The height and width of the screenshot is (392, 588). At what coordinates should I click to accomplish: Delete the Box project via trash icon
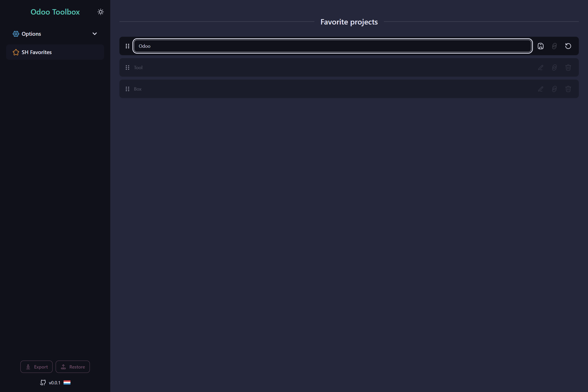click(568, 89)
